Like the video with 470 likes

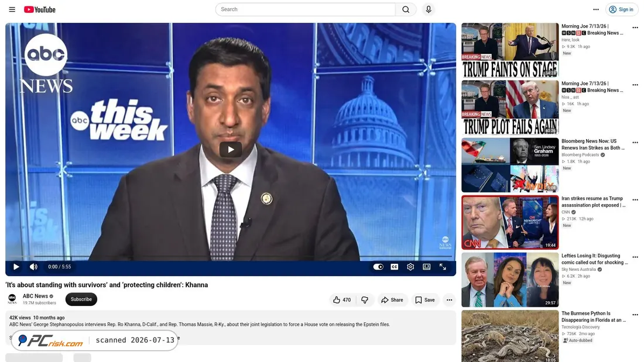pyautogui.click(x=342, y=300)
